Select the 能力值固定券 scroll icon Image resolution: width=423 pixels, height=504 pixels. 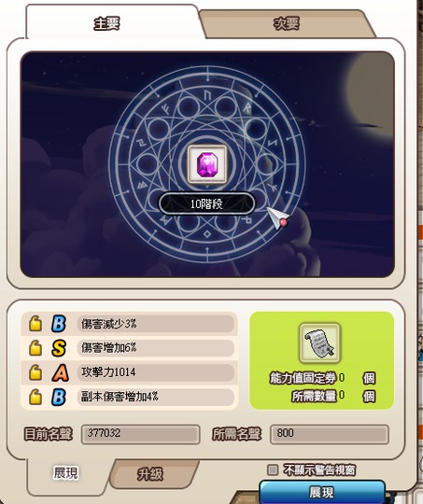coord(319,343)
